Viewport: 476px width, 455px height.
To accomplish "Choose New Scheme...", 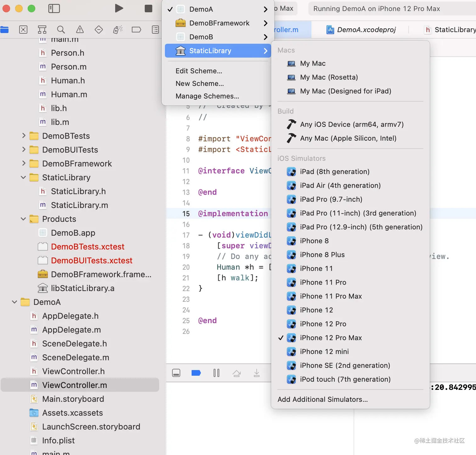I will pos(200,83).
